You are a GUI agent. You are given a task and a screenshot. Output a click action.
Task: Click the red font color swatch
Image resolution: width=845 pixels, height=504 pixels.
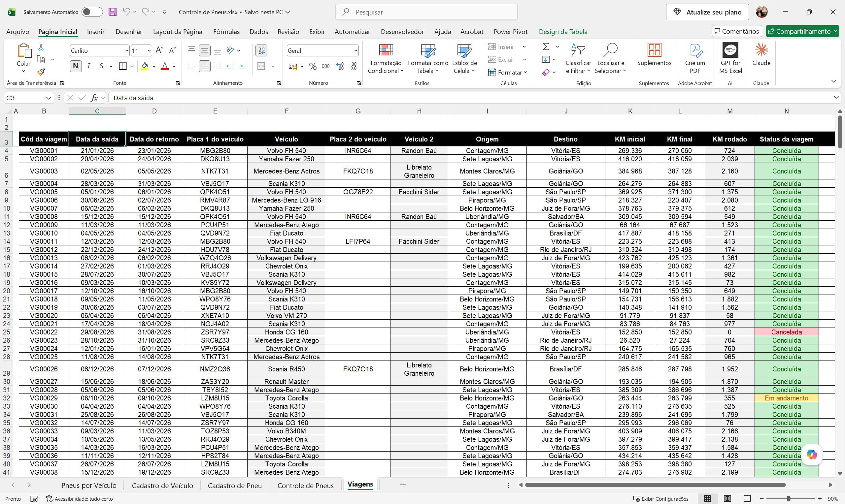165,66
